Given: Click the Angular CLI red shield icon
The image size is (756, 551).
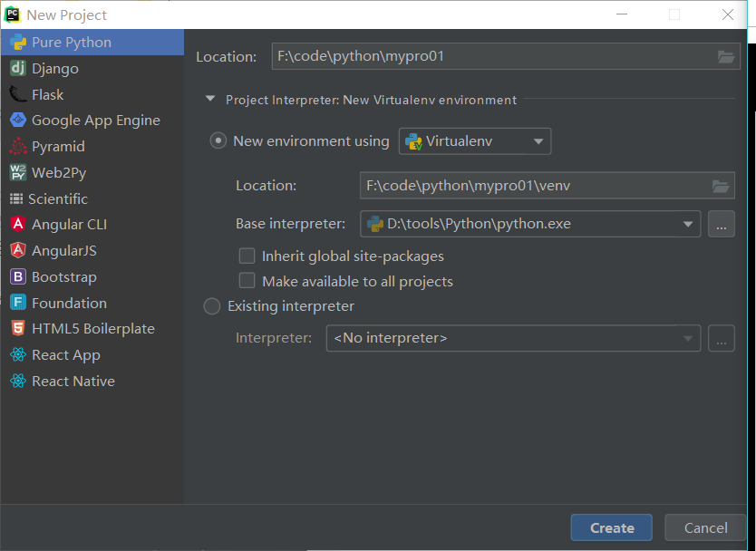Looking at the screenshot, I should tap(18, 224).
